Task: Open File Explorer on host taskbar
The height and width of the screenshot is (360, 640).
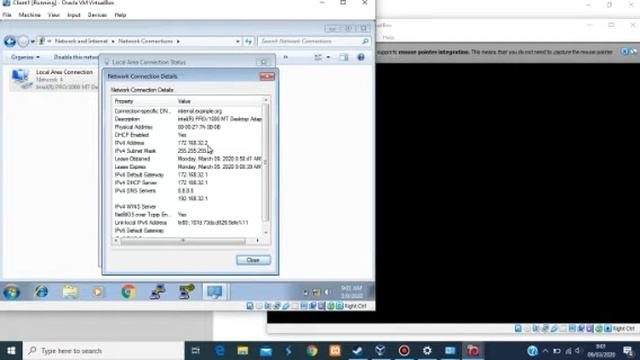Action: pyautogui.click(x=243, y=351)
